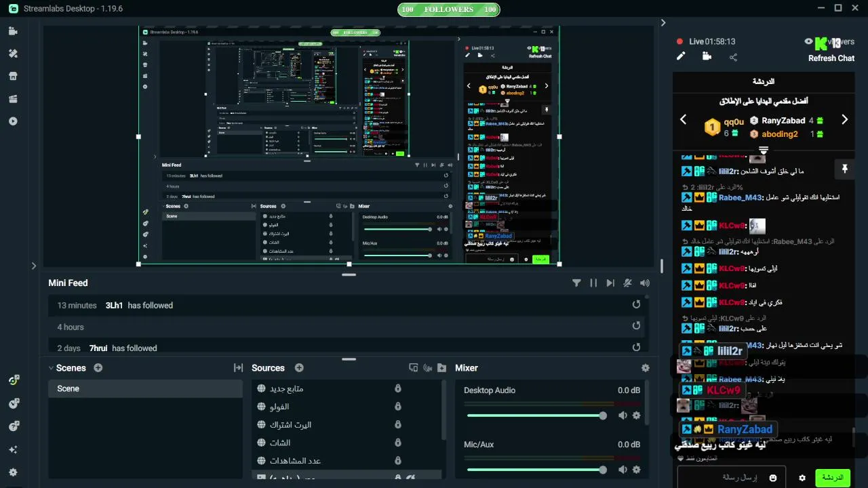Open the App Store icon in sidebar

tap(13, 76)
